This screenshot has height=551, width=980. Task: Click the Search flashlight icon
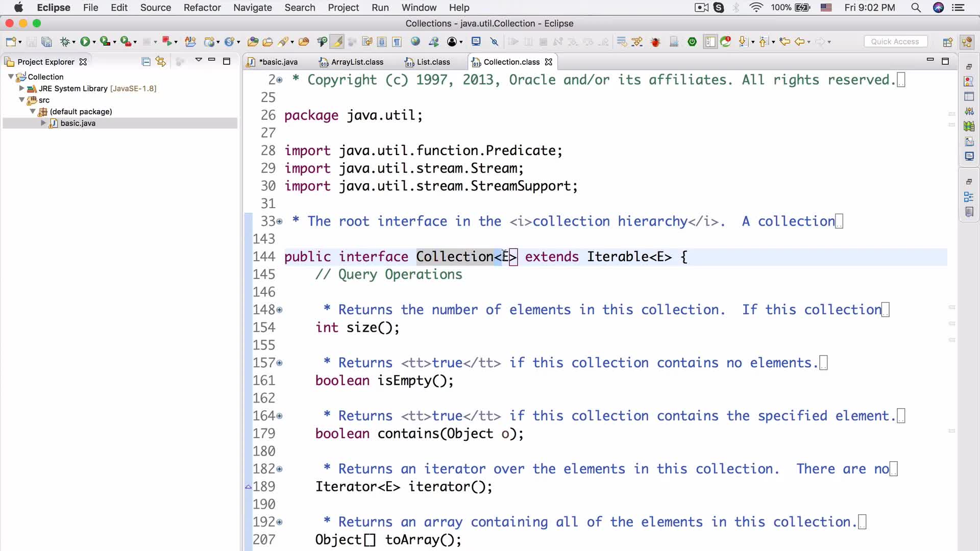[283, 42]
